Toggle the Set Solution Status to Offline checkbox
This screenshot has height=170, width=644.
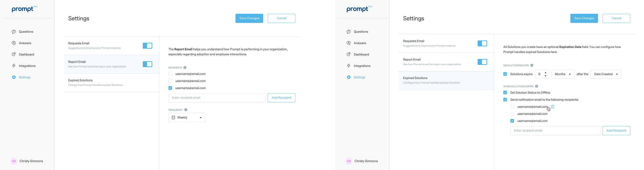505,93
